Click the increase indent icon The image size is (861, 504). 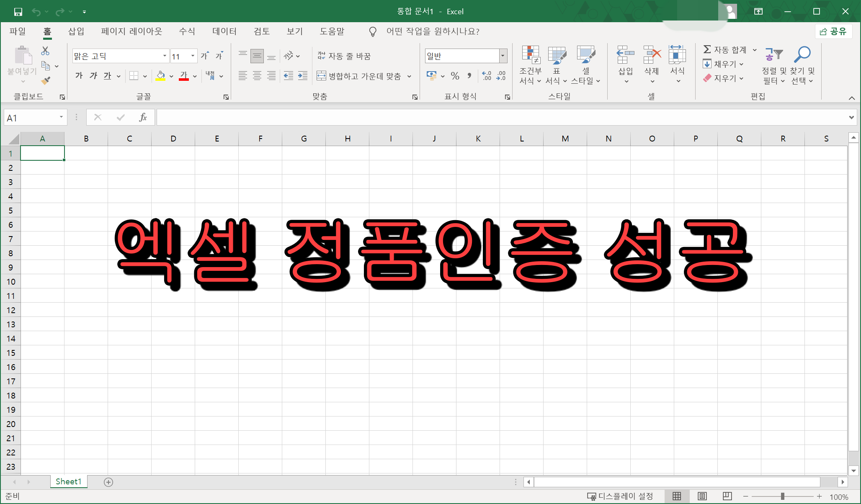pos(302,76)
